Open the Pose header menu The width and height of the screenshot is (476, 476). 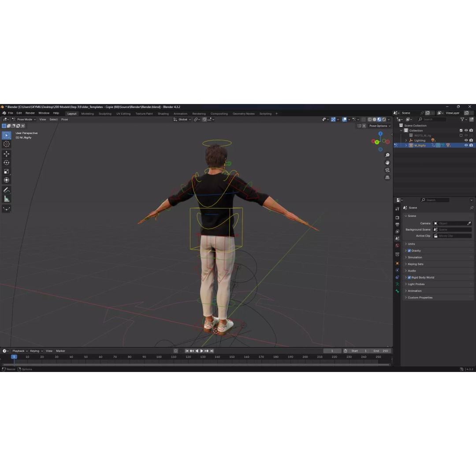[64, 119]
